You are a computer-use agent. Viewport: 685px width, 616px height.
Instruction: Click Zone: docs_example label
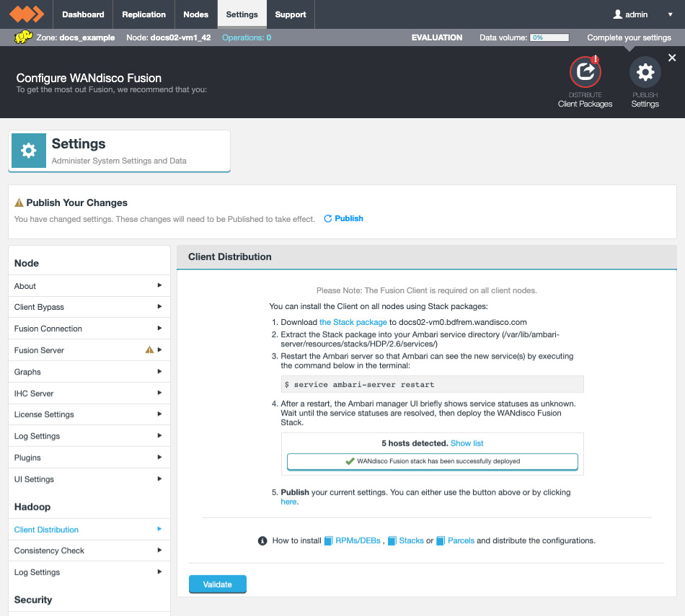pyautogui.click(x=75, y=37)
